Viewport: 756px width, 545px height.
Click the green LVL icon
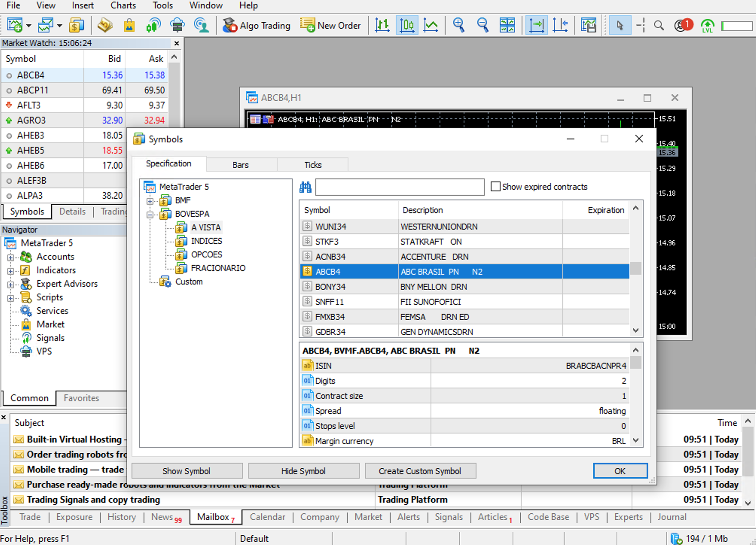coord(707,26)
